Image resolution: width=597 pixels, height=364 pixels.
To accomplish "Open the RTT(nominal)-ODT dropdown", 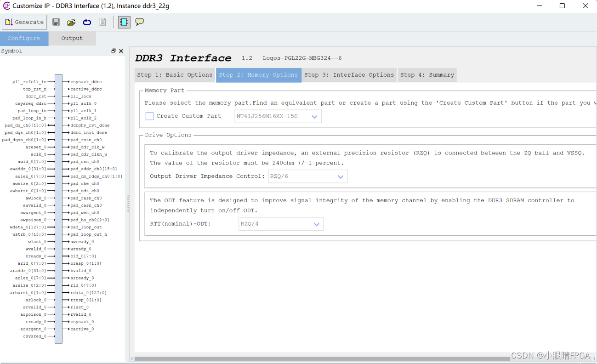I will [x=281, y=224].
